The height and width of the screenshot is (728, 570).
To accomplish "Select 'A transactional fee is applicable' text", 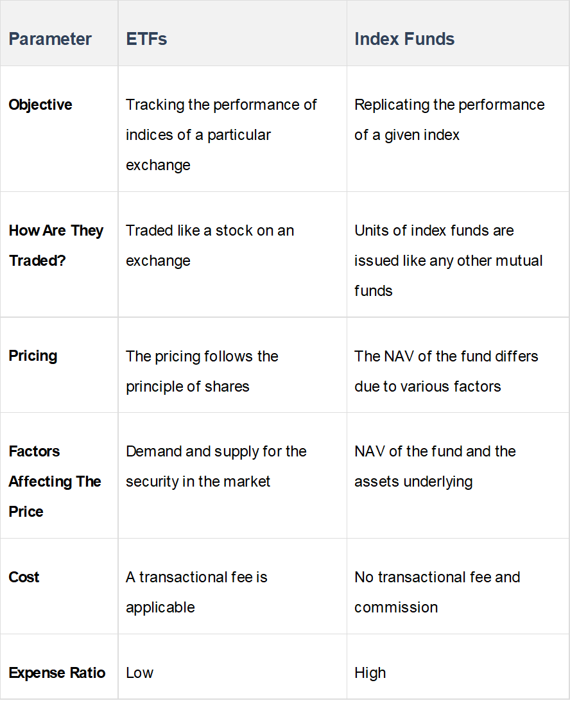I will coord(196,592).
